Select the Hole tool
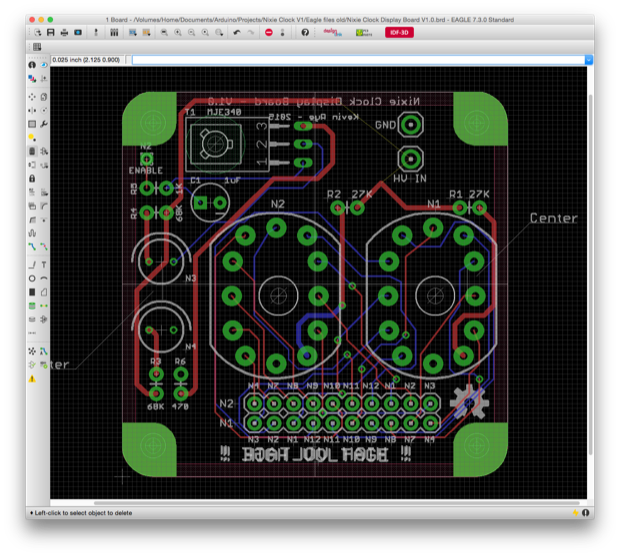The image size is (620, 556). 32,319
